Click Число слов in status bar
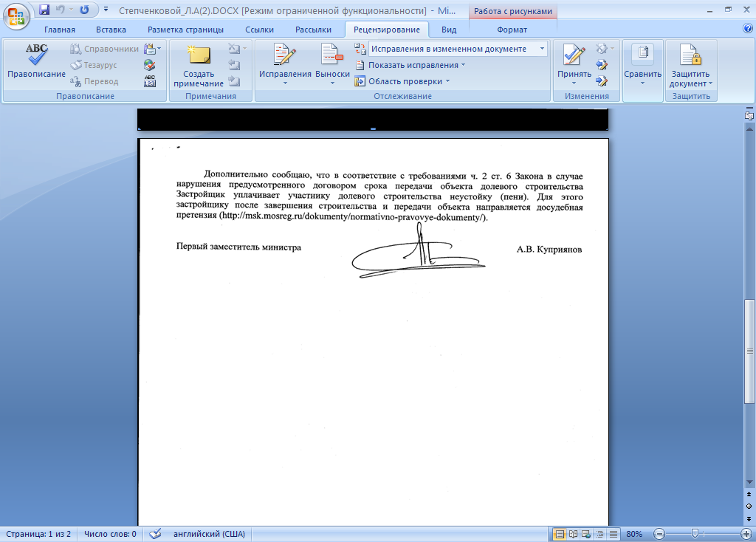 [x=109, y=534]
